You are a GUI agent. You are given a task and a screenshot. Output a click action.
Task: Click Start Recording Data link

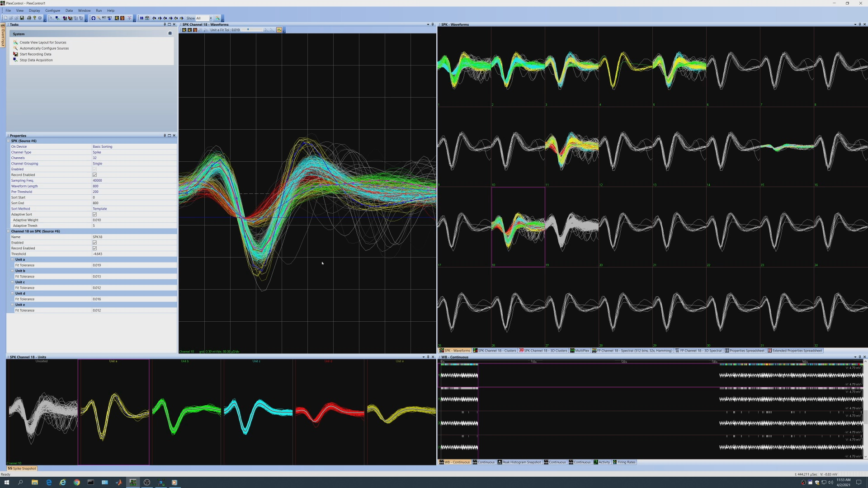coord(35,54)
